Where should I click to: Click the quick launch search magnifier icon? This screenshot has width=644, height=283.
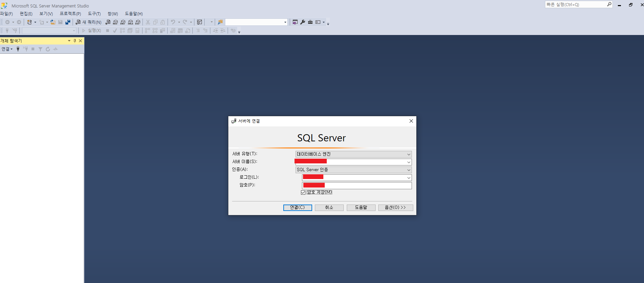(609, 4)
